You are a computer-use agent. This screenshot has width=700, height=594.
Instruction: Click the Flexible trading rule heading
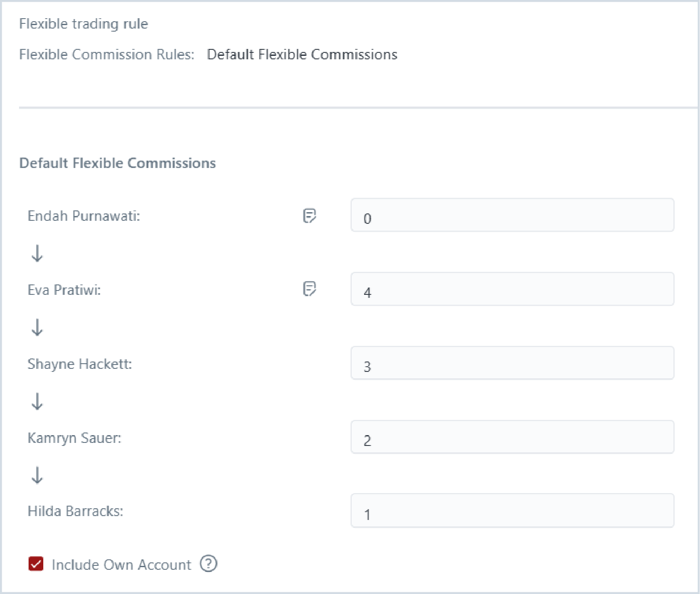point(84,24)
